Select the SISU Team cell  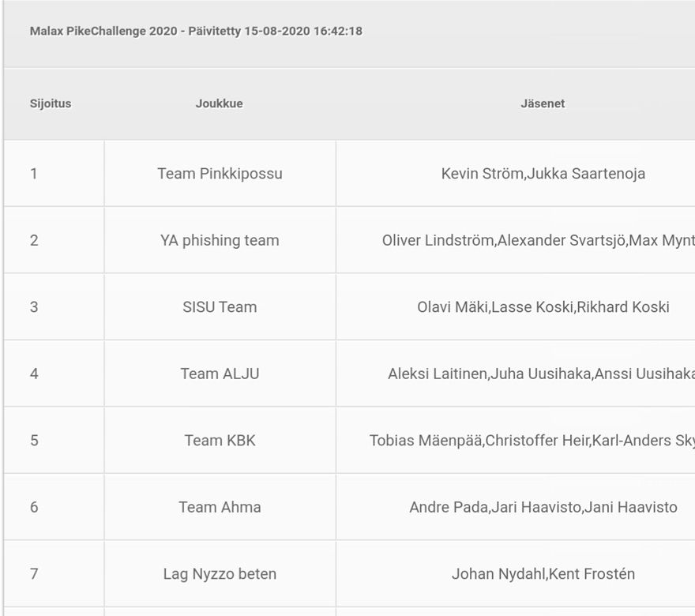tap(220, 307)
